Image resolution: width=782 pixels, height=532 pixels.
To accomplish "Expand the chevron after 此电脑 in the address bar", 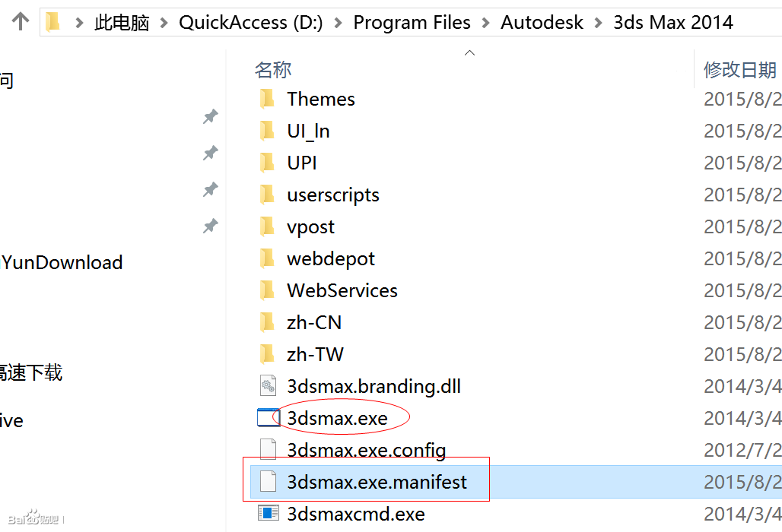I will click(x=164, y=23).
